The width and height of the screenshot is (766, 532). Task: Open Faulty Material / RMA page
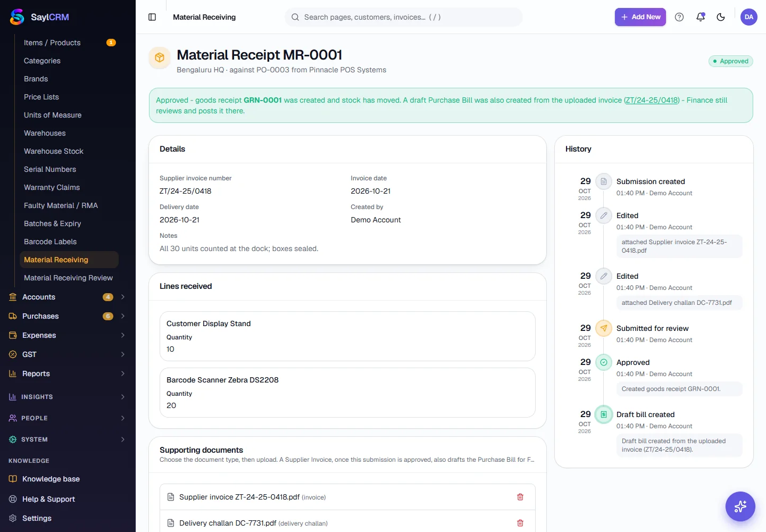(69, 205)
